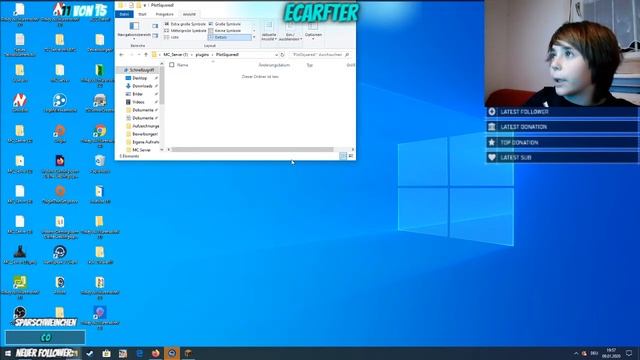The height and width of the screenshot is (360, 640).
Task: Select the blue bubbles circle desktop shortcut
Action: point(60,100)
